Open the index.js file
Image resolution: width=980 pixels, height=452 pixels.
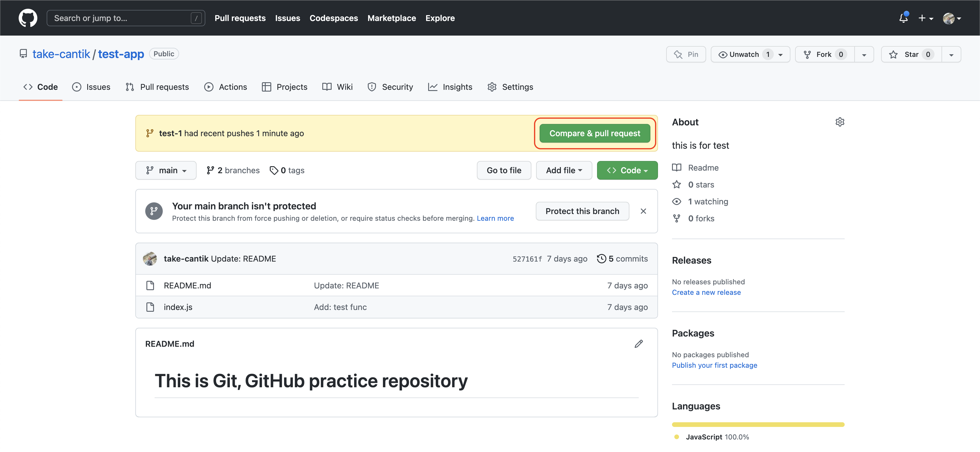coord(178,307)
